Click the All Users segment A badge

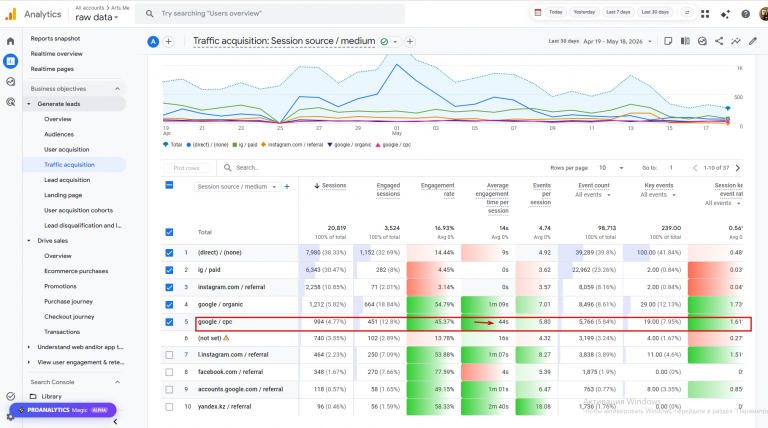pyautogui.click(x=153, y=42)
